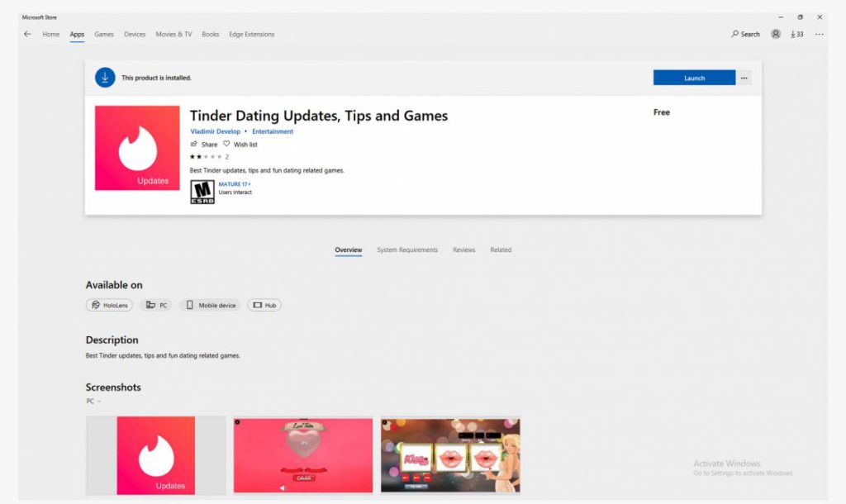The image size is (846, 504).
Task: Click the 'Free' price label
Action: coord(662,112)
